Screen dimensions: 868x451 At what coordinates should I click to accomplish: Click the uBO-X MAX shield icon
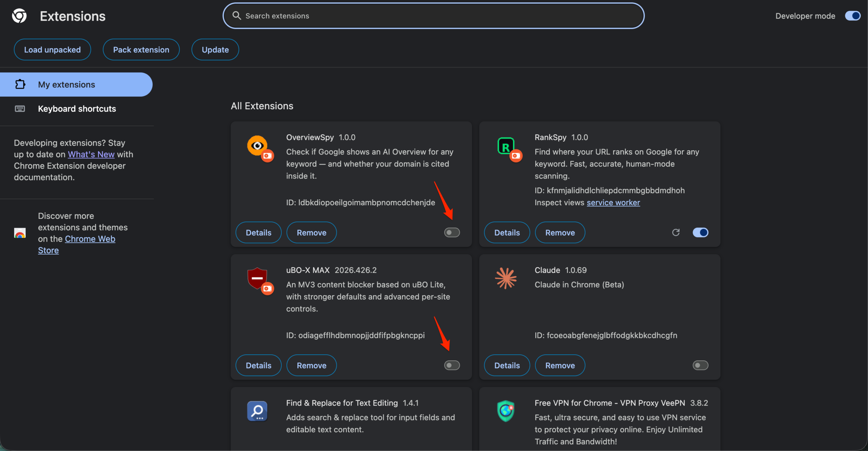(x=257, y=278)
